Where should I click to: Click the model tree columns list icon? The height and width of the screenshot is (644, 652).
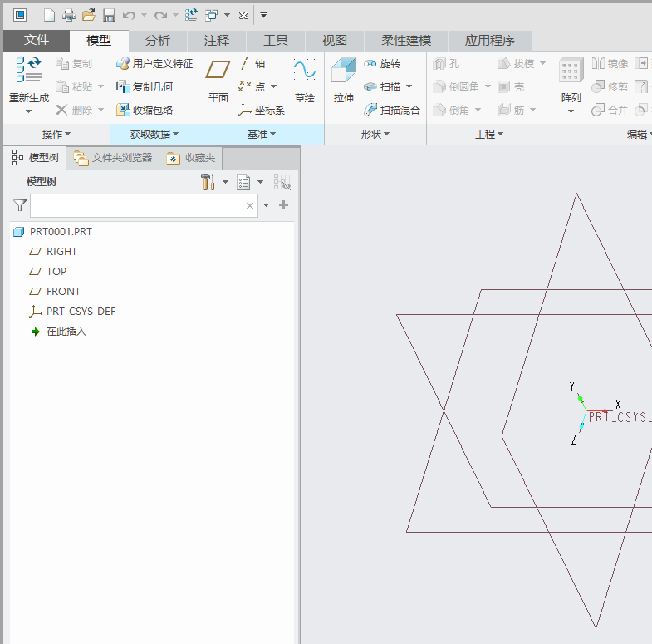pyautogui.click(x=243, y=182)
